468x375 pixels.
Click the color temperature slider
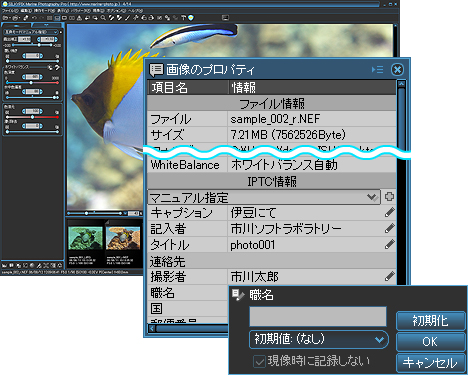coord(33,83)
